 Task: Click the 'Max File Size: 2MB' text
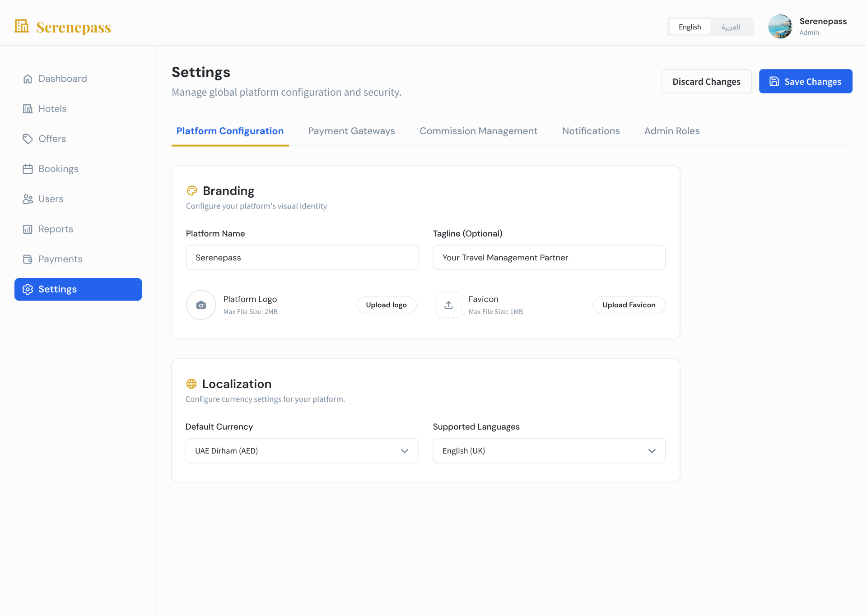point(250,312)
